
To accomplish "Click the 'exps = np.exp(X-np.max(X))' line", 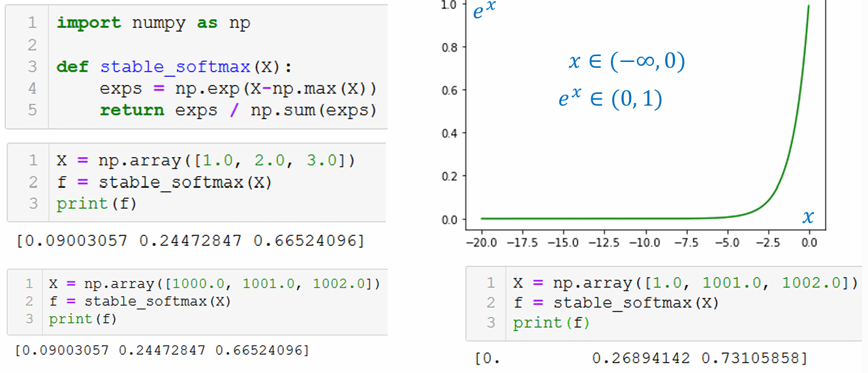I will pyautogui.click(x=238, y=88).
